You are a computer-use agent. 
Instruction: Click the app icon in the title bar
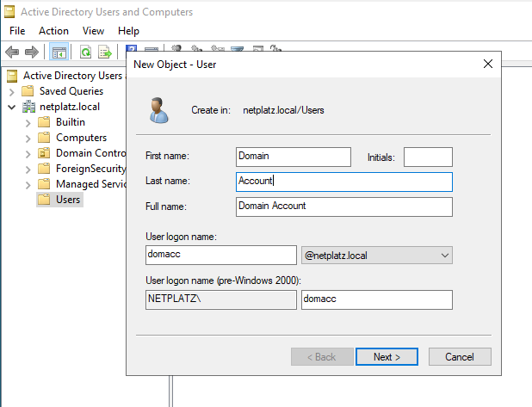[9, 11]
